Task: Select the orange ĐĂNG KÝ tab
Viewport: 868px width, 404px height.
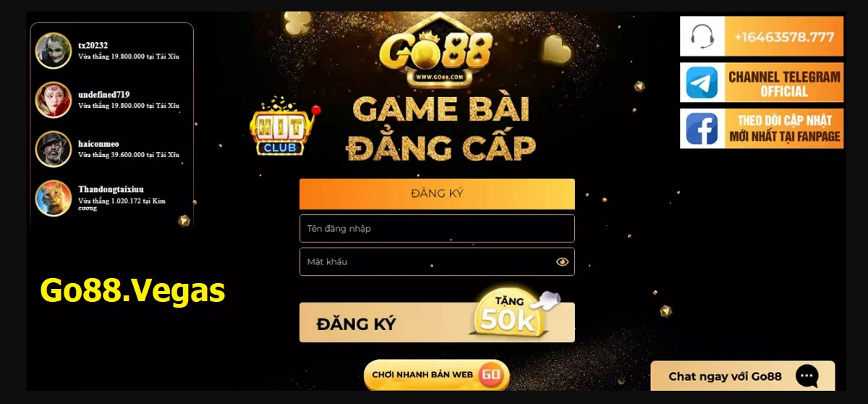Action: (437, 194)
